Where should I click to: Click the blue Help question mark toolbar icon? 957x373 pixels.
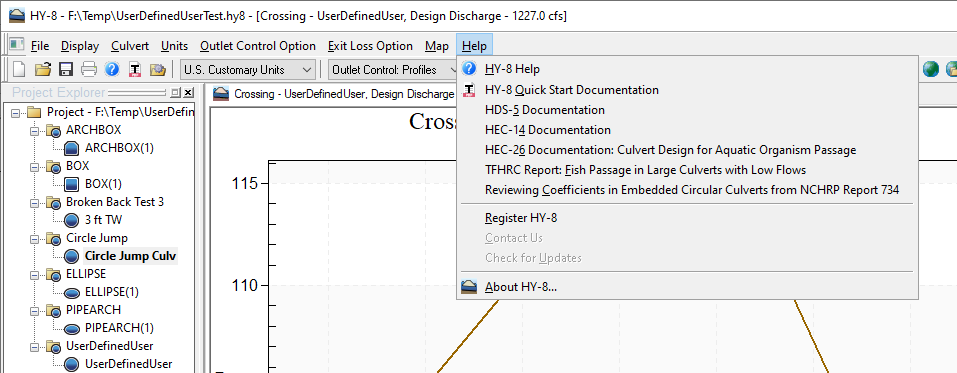point(112,69)
